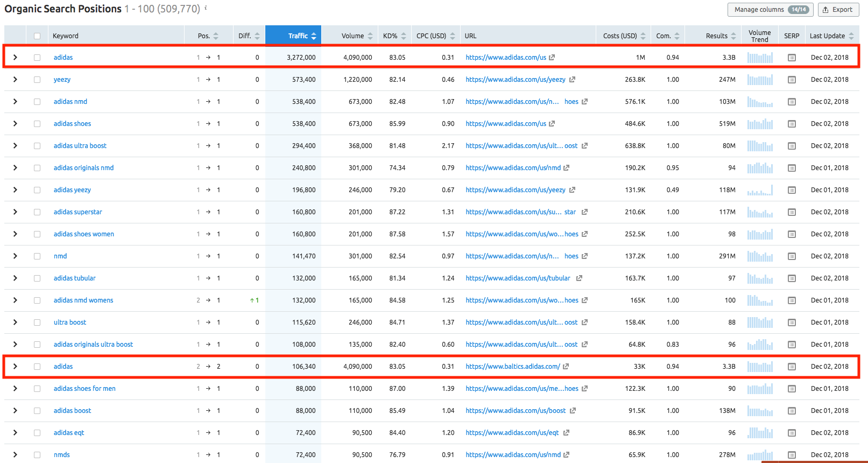Viewport: 868px width, 463px height.
Task: Expand the adidas nmd keyword row
Action: (15, 101)
